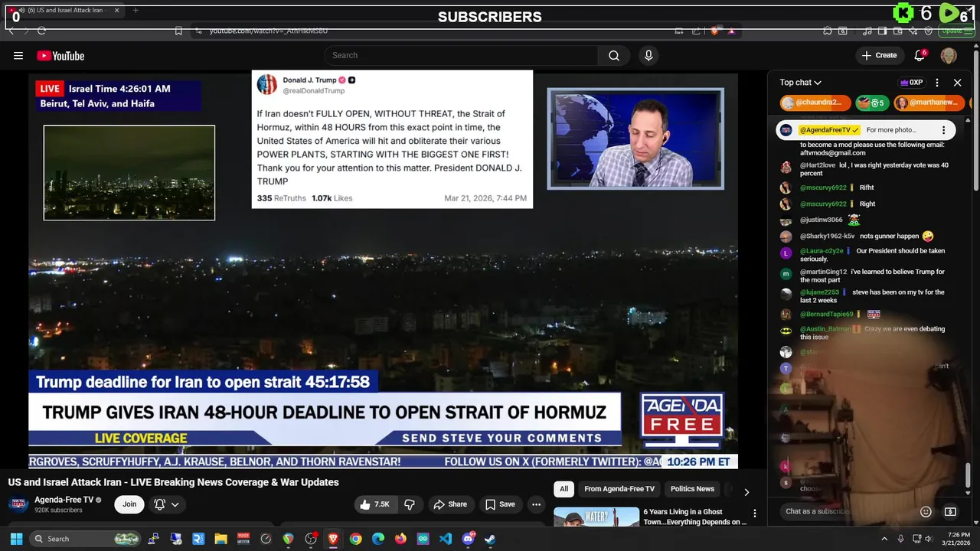
Task: Open Google Chrome from the taskbar
Action: (356, 539)
